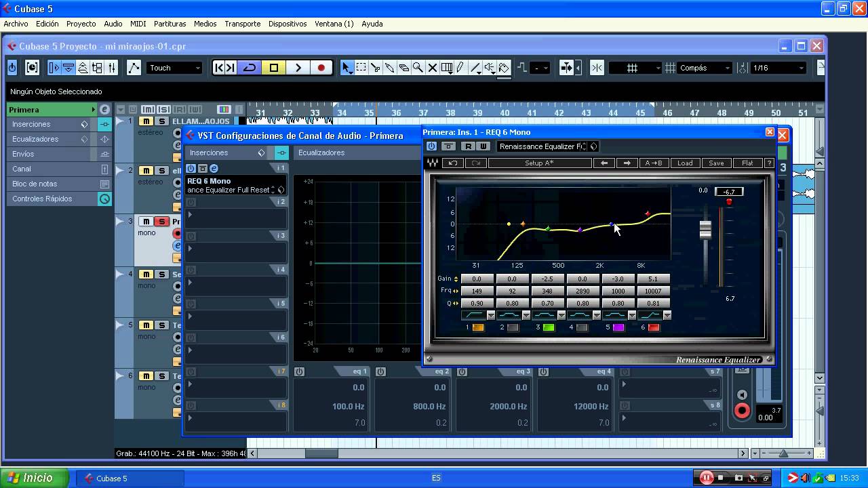
Task: Select the Erase tool
Action: pyautogui.click(x=403, y=67)
